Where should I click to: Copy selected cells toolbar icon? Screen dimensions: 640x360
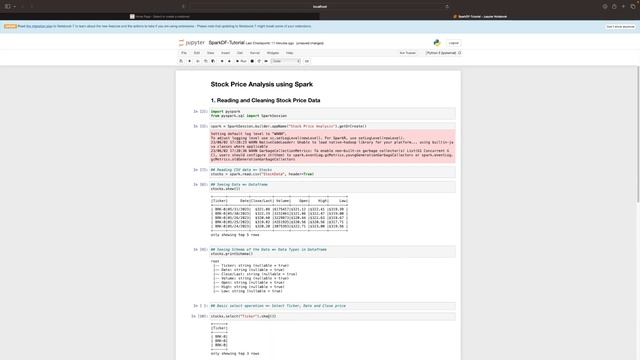[206, 61]
